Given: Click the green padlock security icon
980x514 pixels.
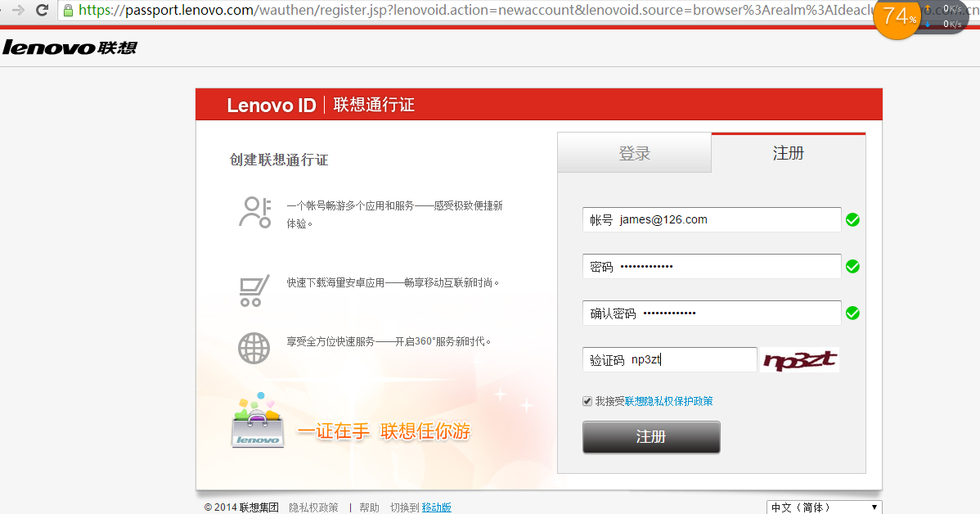Looking at the screenshot, I should pyautogui.click(x=68, y=10).
